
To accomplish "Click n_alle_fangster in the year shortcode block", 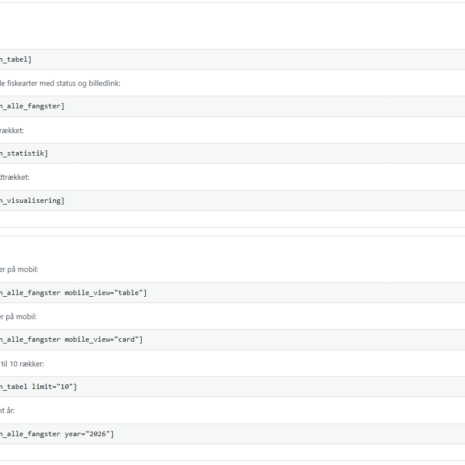I will pos(30,434).
